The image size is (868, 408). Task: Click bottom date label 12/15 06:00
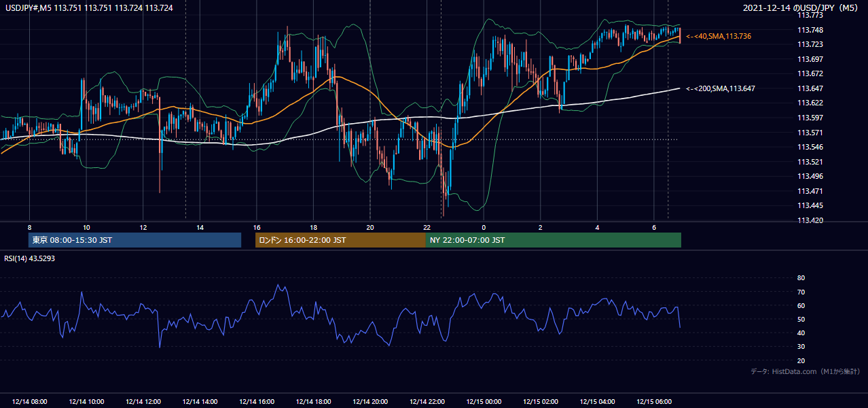654,402
